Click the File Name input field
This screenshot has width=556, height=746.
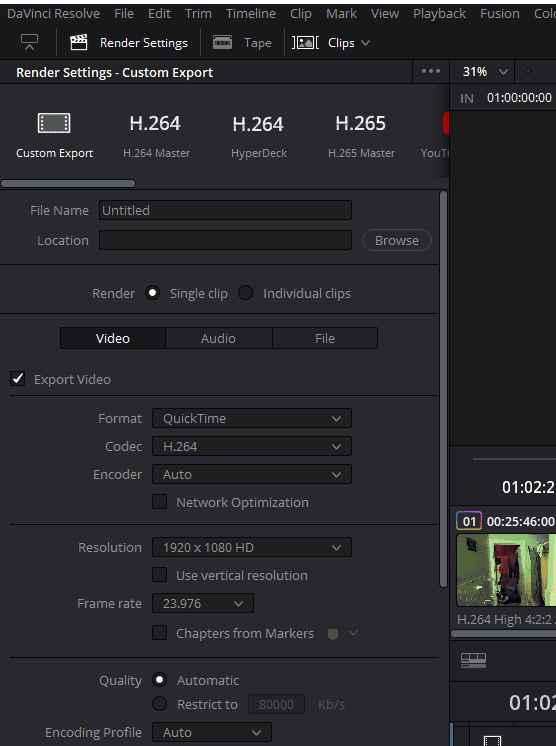225,210
